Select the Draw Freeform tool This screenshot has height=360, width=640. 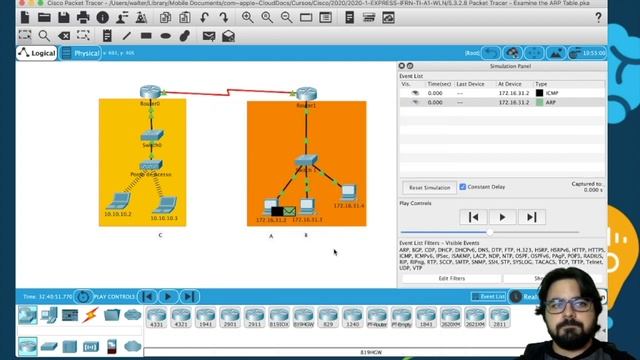point(185,36)
